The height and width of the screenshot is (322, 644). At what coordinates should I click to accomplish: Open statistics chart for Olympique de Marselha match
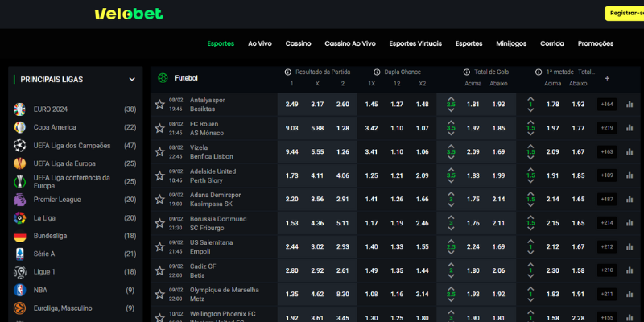630,295
